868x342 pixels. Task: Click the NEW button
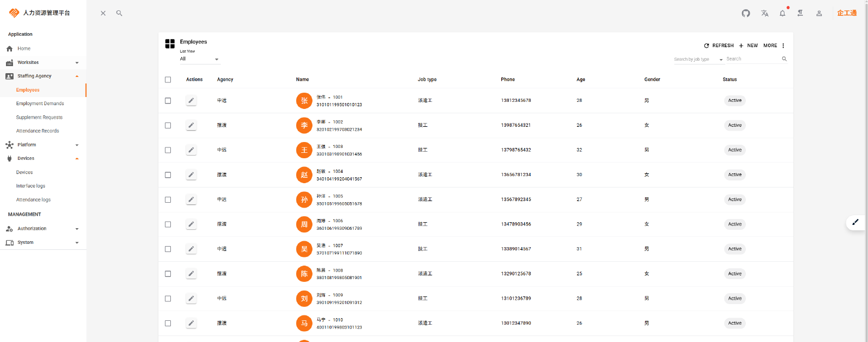(749, 46)
